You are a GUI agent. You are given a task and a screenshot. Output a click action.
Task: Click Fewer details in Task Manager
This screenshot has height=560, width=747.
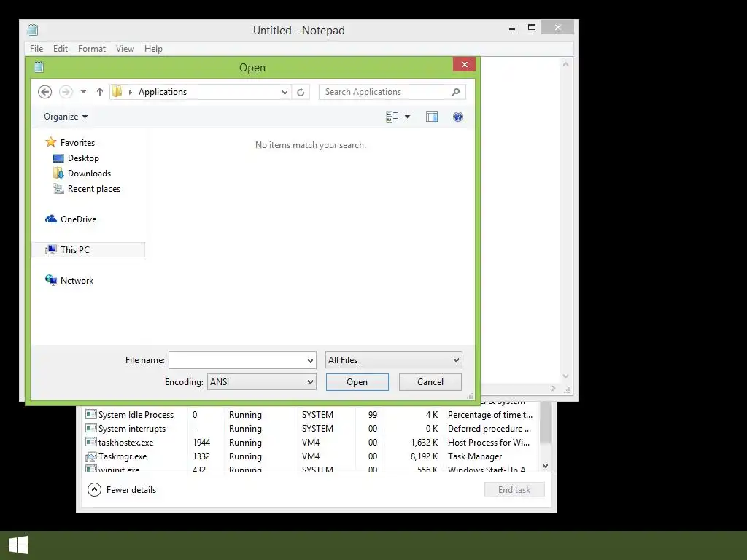pos(122,489)
